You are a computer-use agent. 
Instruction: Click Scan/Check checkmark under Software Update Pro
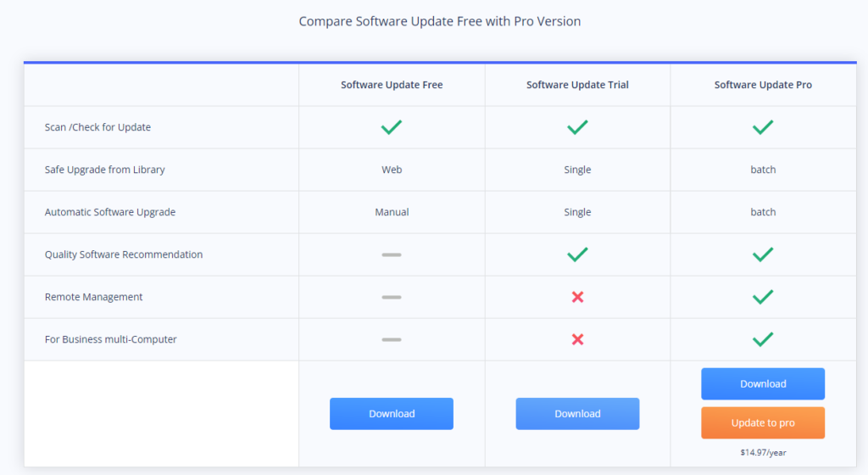coord(763,127)
